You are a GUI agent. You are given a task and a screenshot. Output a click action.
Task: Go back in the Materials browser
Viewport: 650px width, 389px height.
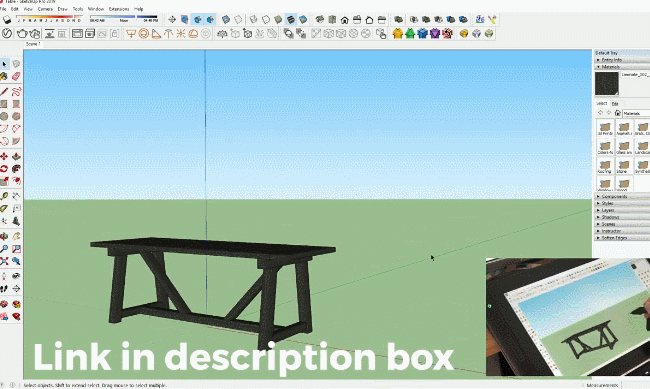[600, 113]
